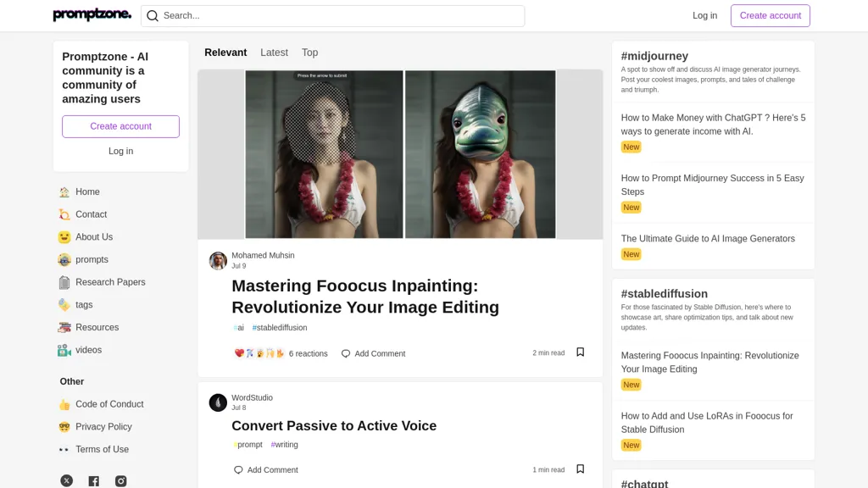This screenshot has width=868, height=488.
Task: Click Mohamed Muhsin's avatar
Action: click(x=218, y=261)
